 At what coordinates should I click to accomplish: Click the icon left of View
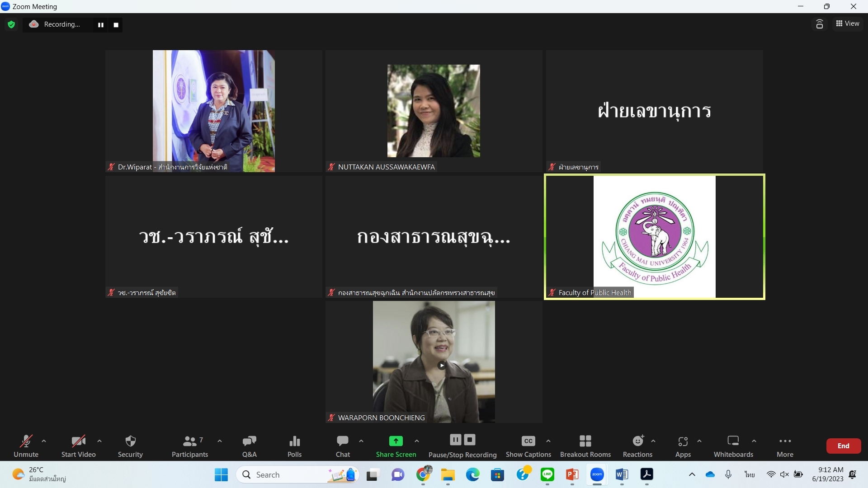tap(819, 24)
